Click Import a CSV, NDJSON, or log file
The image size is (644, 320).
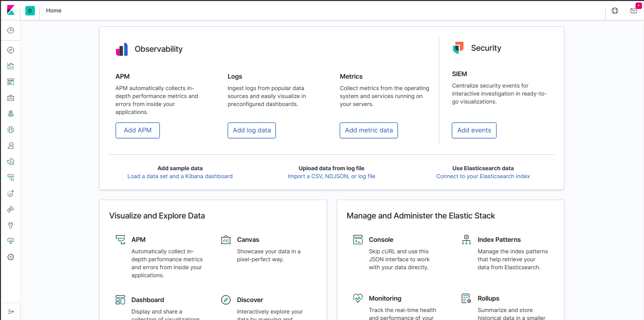pos(332,176)
